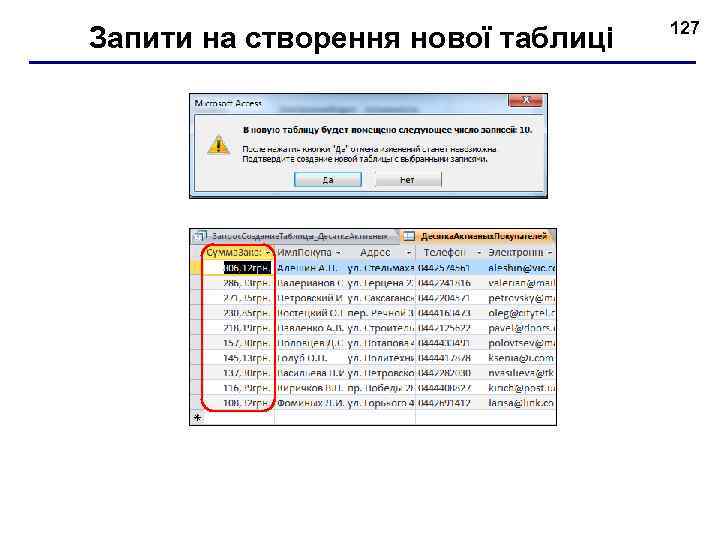Screen dimensions: 720x540
Task: Select the cell starting 'Васильева'
Action: tap(310, 373)
